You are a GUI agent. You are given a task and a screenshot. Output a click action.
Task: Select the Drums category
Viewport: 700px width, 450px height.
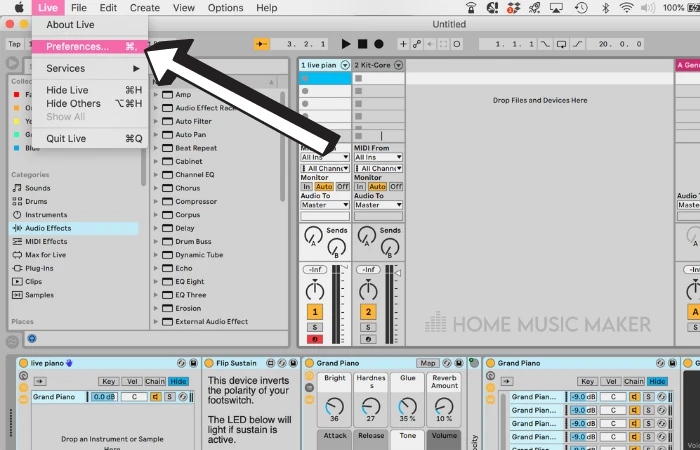point(36,201)
